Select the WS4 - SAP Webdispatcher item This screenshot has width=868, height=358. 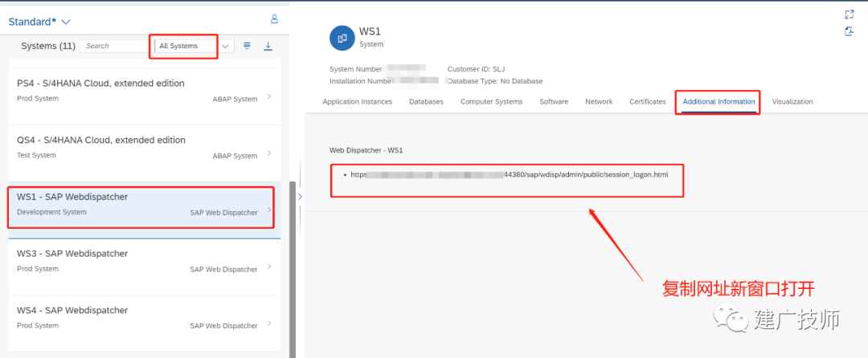(145, 323)
